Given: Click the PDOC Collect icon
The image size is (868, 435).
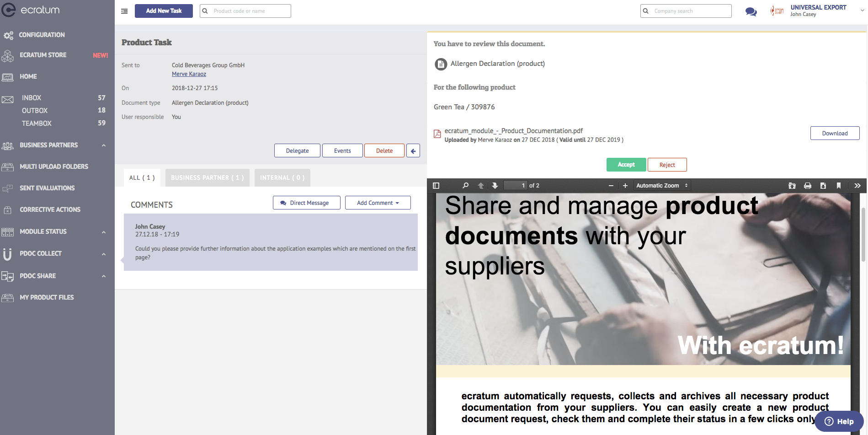Looking at the screenshot, I should click(x=7, y=254).
